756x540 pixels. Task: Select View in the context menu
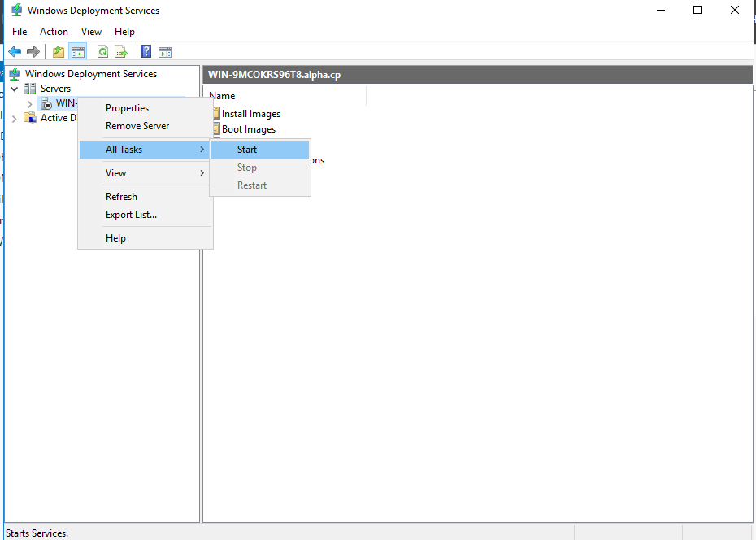point(146,173)
